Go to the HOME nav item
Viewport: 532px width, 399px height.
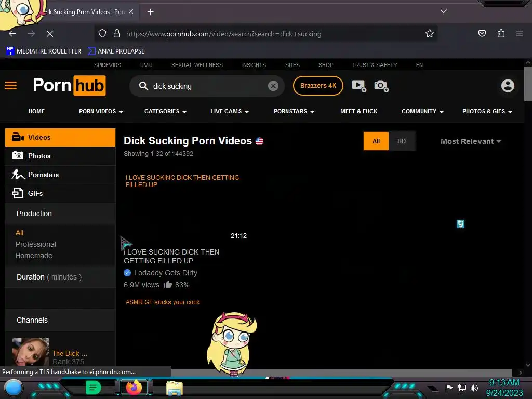pyautogui.click(x=37, y=111)
